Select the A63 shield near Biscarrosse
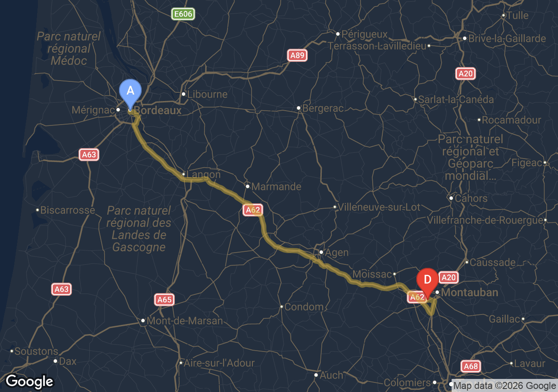 tap(89, 154)
